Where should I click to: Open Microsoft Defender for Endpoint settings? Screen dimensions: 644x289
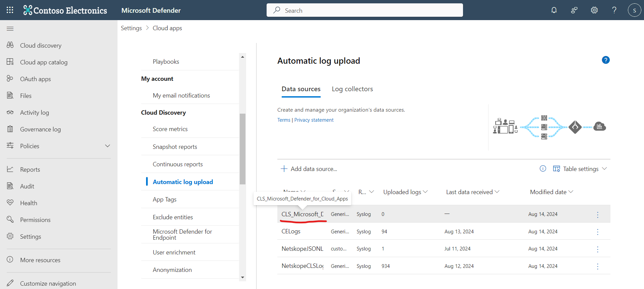[x=182, y=235]
